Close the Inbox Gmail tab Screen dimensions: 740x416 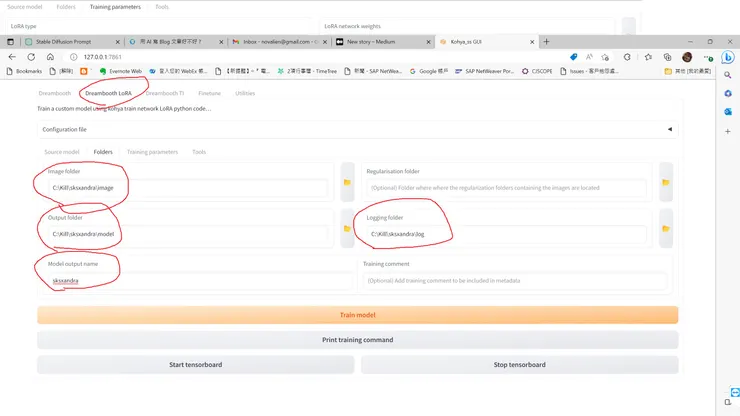click(325, 42)
